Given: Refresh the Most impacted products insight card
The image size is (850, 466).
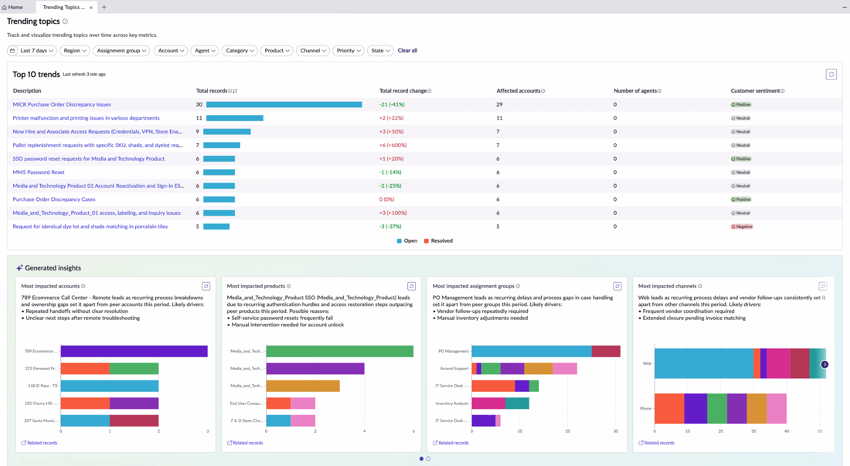Looking at the screenshot, I should click(x=411, y=286).
